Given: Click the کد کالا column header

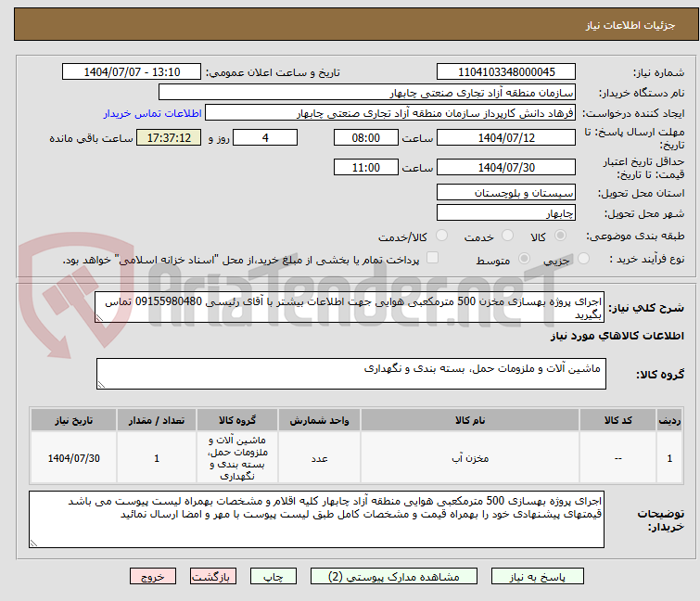Looking at the screenshot, I should click(x=617, y=420).
